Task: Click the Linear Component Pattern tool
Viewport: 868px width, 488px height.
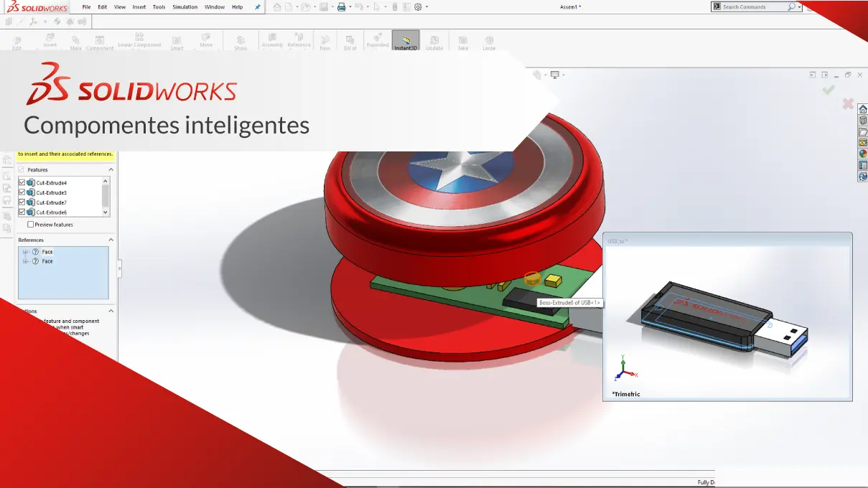Action: click(x=139, y=42)
